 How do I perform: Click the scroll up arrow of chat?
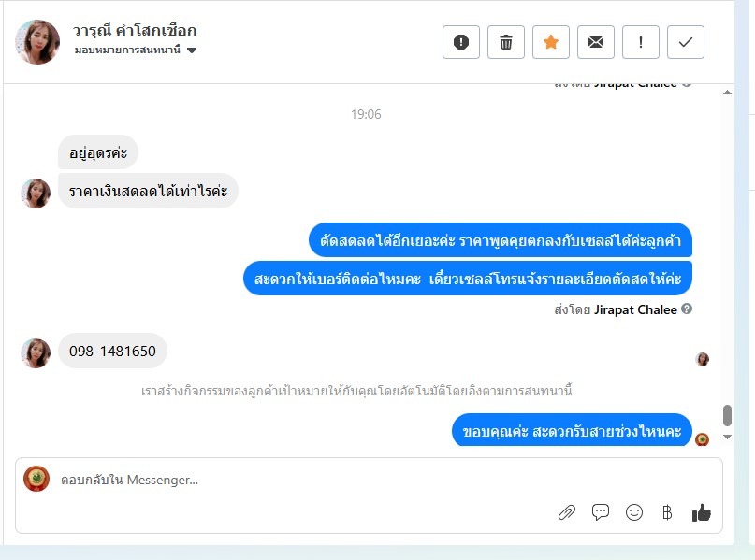(x=727, y=93)
